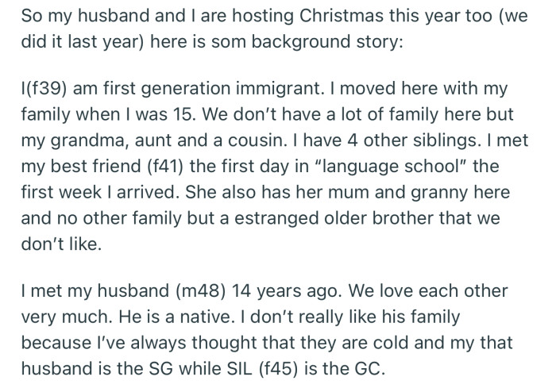Click the text "I(f39)" at paragraph start
Viewport: 556px width, 392px height.
44,89
